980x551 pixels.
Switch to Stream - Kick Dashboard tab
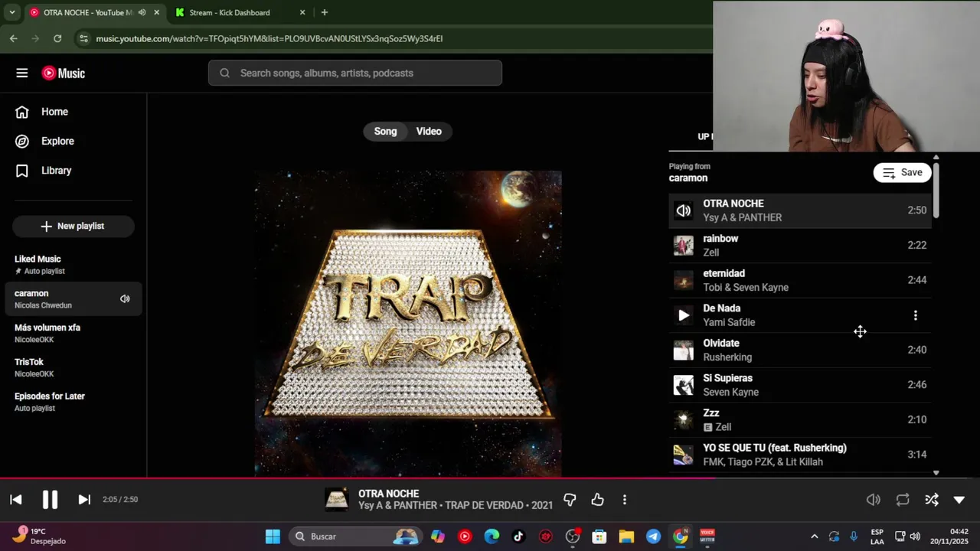[239, 12]
